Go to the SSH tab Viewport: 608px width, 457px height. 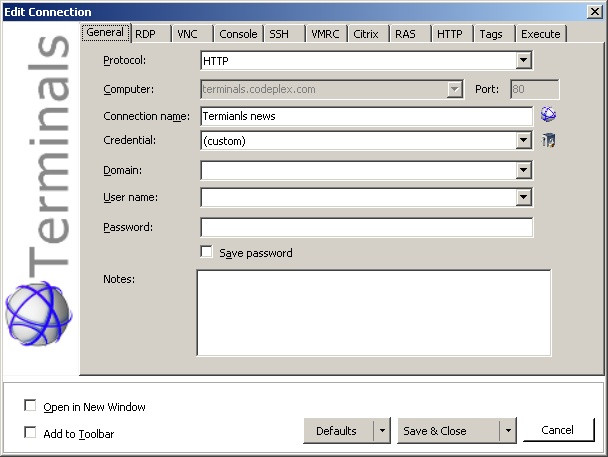click(x=284, y=34)
